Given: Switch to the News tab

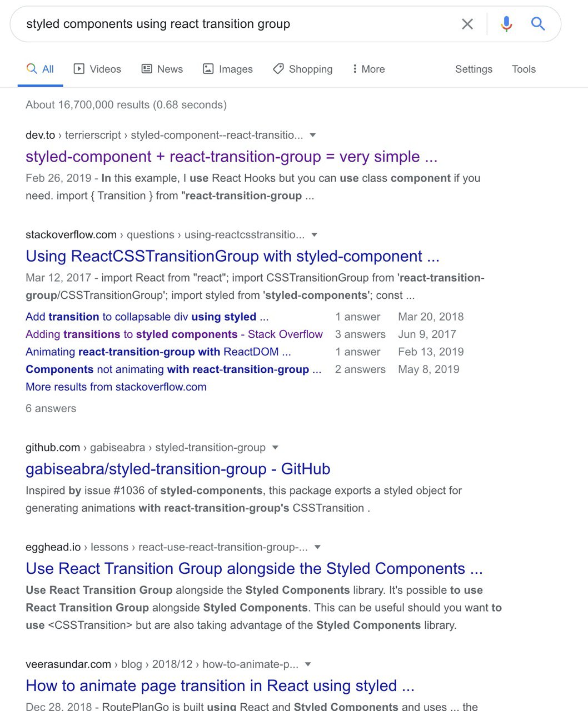Looking at the screenshot, I should [x=162, y=69].
